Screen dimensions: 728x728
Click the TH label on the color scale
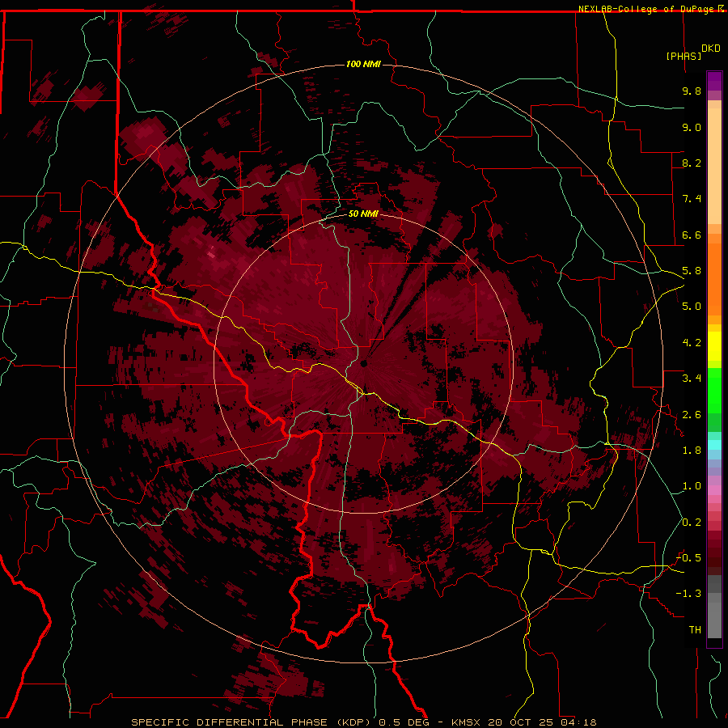(x=695, y=630)
